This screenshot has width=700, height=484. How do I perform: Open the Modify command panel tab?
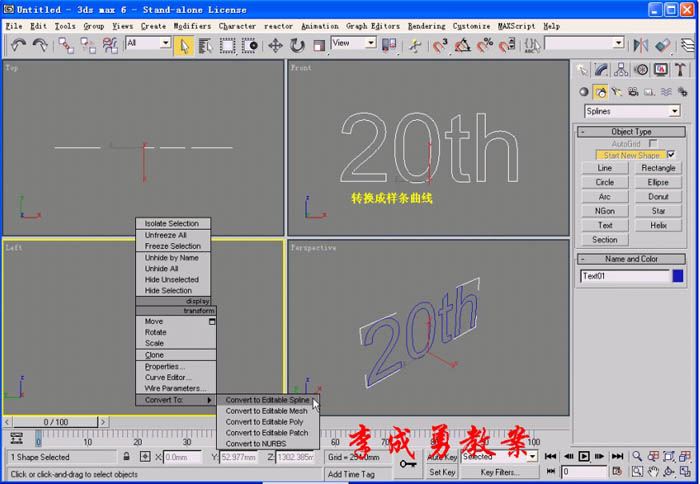(601, 70)
